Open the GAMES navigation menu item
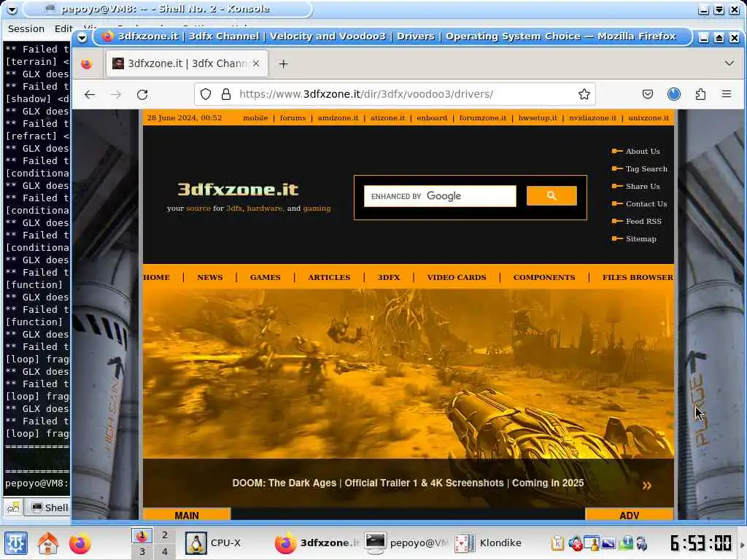 (x=266, y=278)
